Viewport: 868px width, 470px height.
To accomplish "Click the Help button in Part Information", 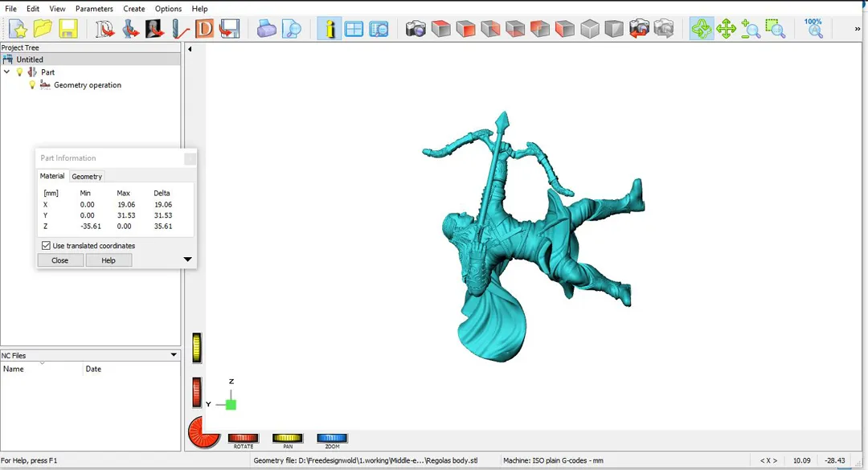I will coord(108,260).
